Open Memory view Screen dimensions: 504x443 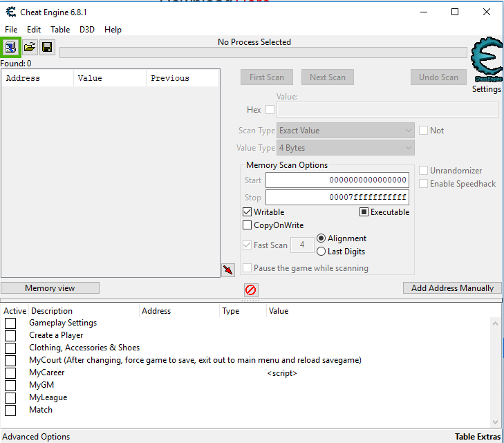50,288
